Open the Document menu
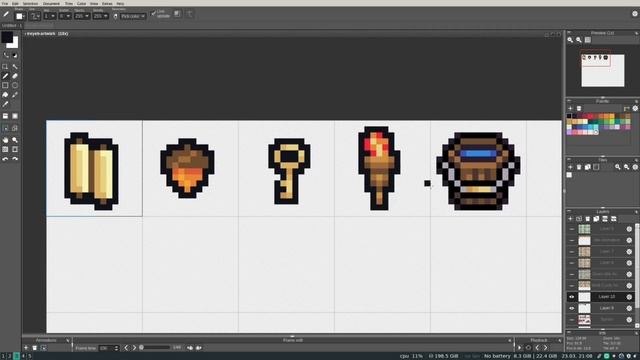This screenshot has width=640, height=360. [x=51, y=3]
